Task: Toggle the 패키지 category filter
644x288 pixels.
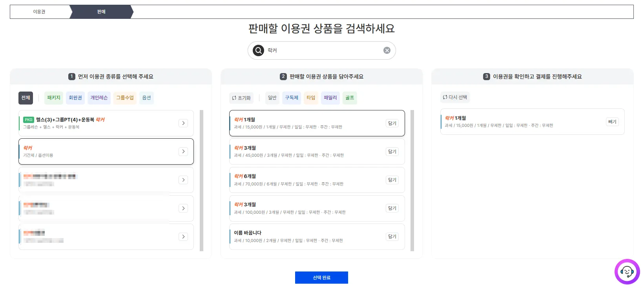Action: pyautogui.click(x=54, y=98)
